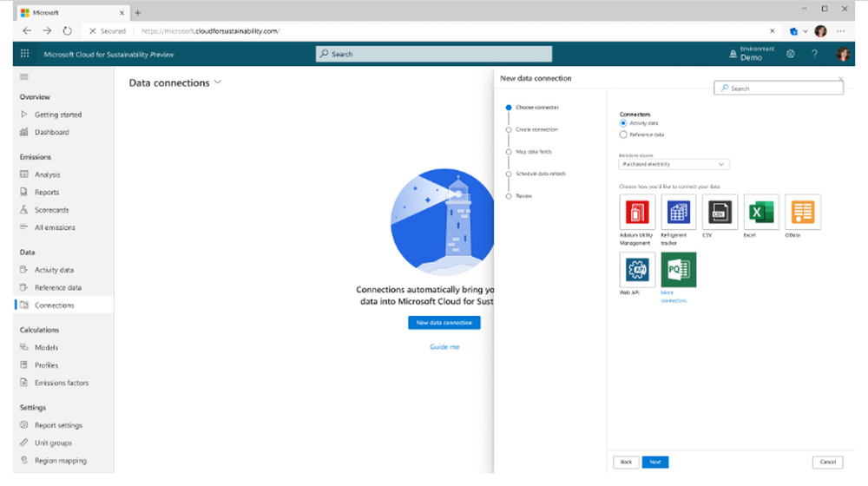Open a new browser tab
The height and width of the screenshot is (486, 868).
click(138, 13)
